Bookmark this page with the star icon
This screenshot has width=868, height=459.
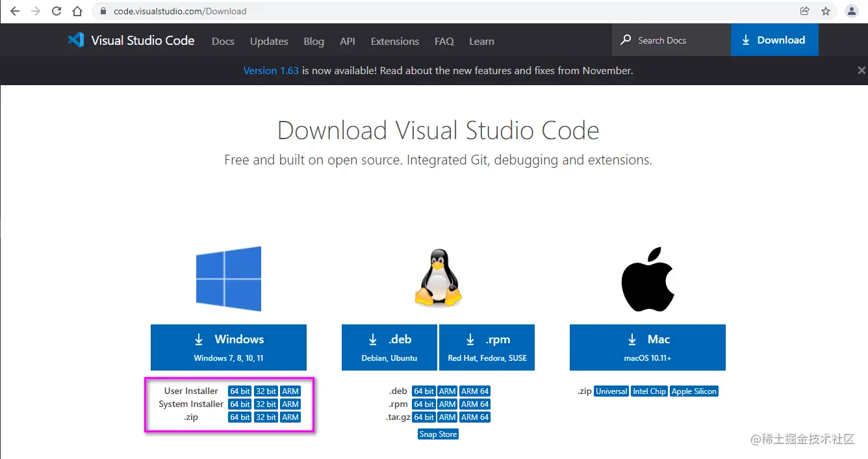click(x=826, y=11)
